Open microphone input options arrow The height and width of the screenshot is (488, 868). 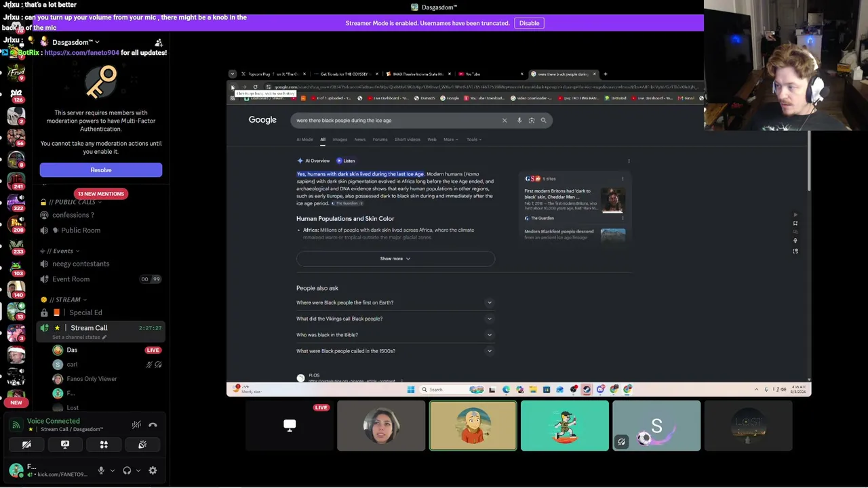pyautogui.click(x=113, y=470)
